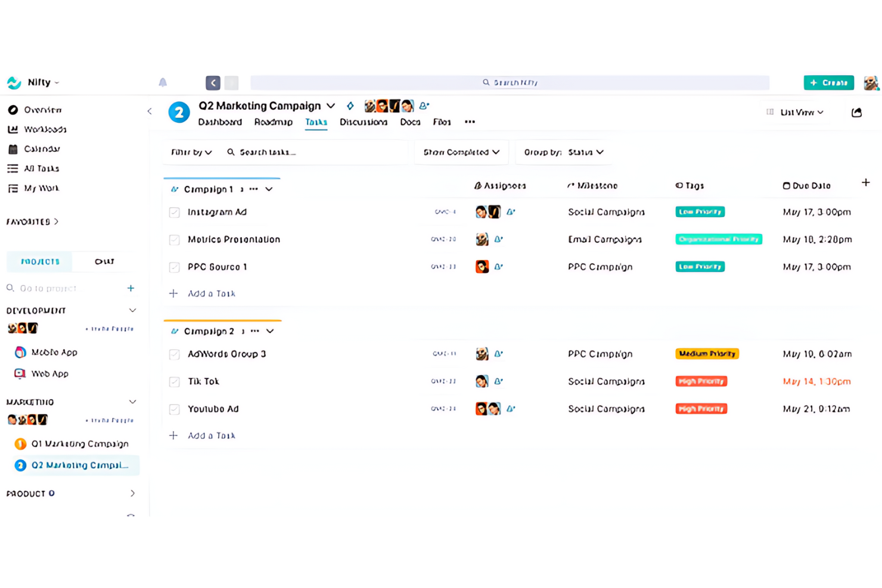Check off the AdWords Group 3 task
Image resolution: width=882 pixels, height=588 pixels.
point(175,354)
